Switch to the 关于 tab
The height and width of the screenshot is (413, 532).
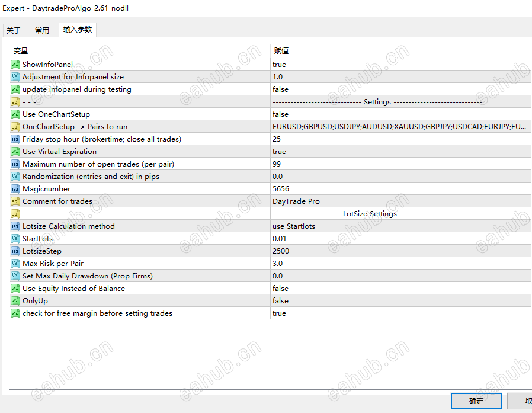click(x=14, y=31)
